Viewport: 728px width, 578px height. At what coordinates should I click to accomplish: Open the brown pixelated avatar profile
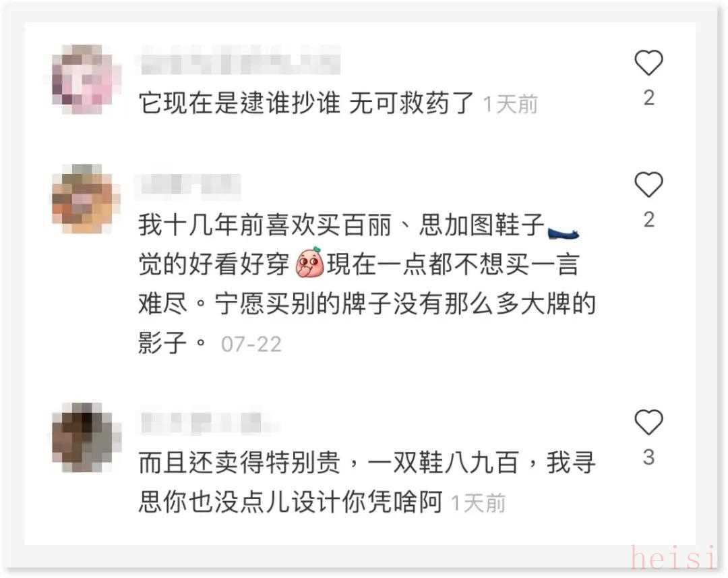pos(84,437)
